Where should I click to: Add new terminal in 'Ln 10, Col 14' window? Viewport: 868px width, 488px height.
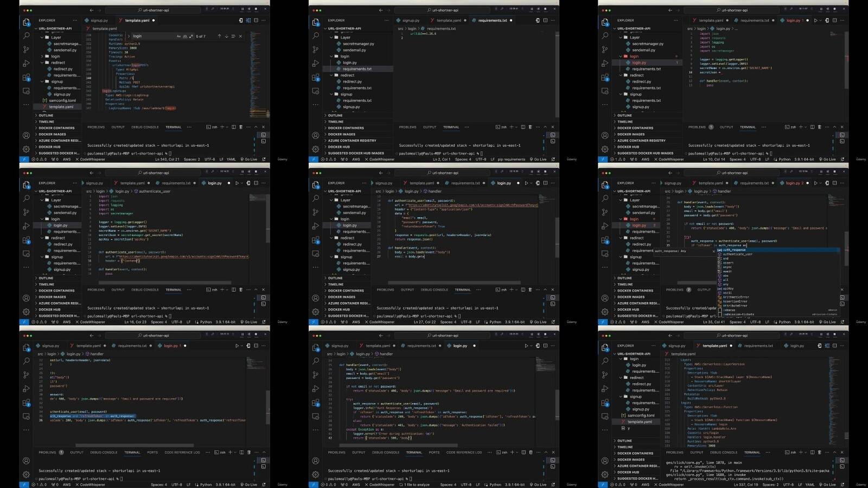click(x=801, y=127)
